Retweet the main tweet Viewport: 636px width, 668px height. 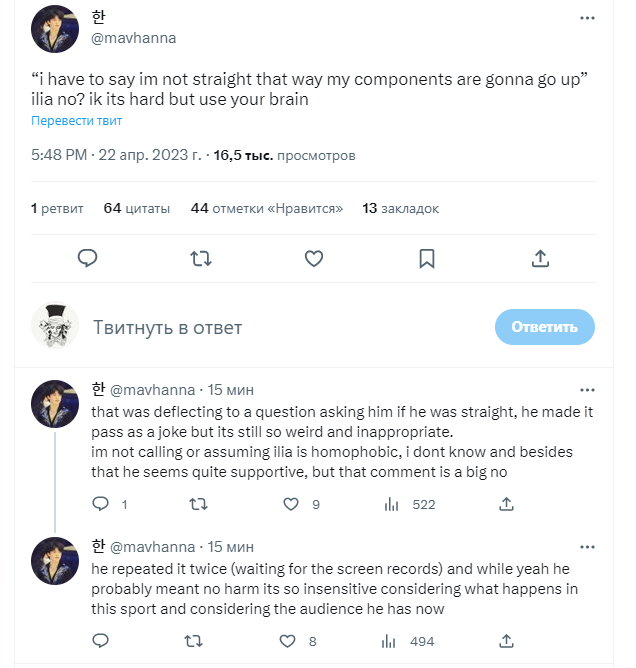200,259
